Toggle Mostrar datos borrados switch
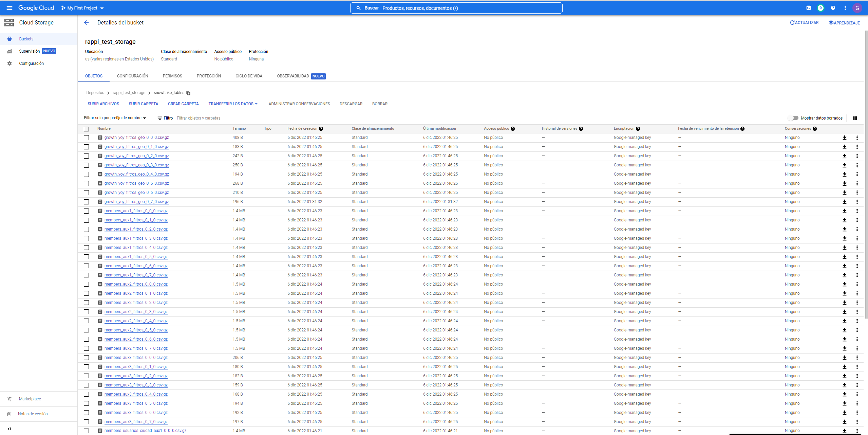 click(x=793, y=118)
